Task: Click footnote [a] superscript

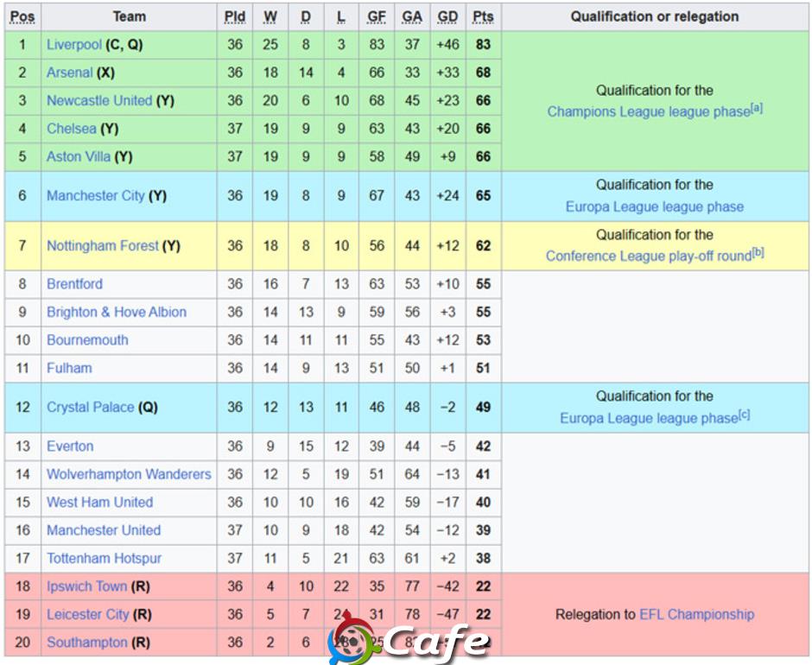Action: pyautogui.click(x=757, y=108)
